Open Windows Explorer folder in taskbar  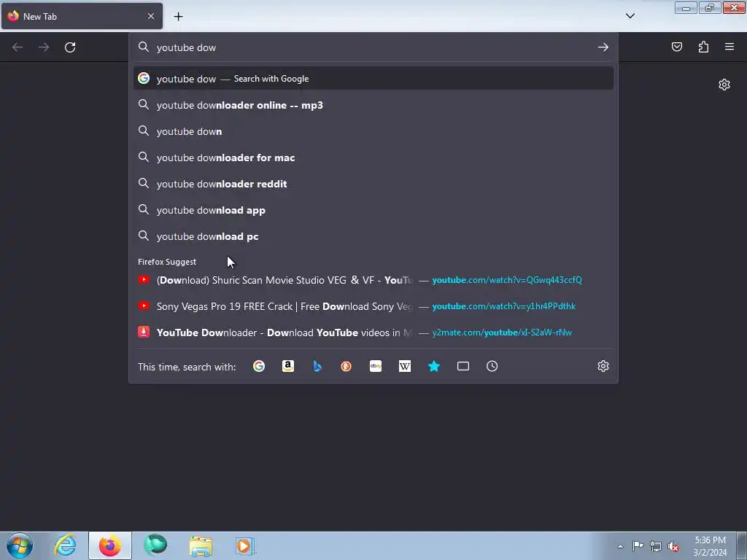pyautogui.click(x=201, y=545)
